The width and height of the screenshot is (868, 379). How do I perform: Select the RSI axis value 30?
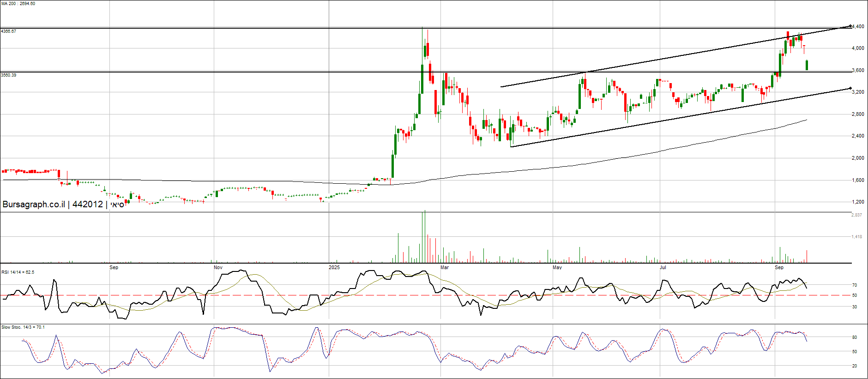855,307
